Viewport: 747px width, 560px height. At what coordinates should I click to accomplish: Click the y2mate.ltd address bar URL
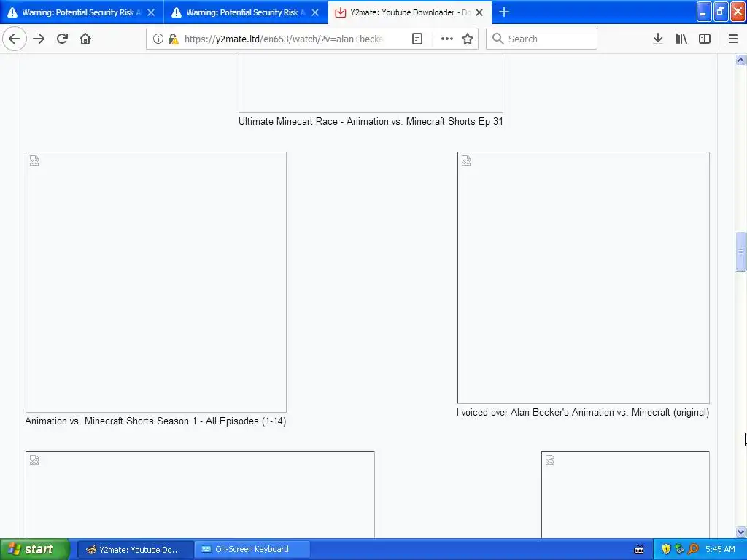(284, 39)
